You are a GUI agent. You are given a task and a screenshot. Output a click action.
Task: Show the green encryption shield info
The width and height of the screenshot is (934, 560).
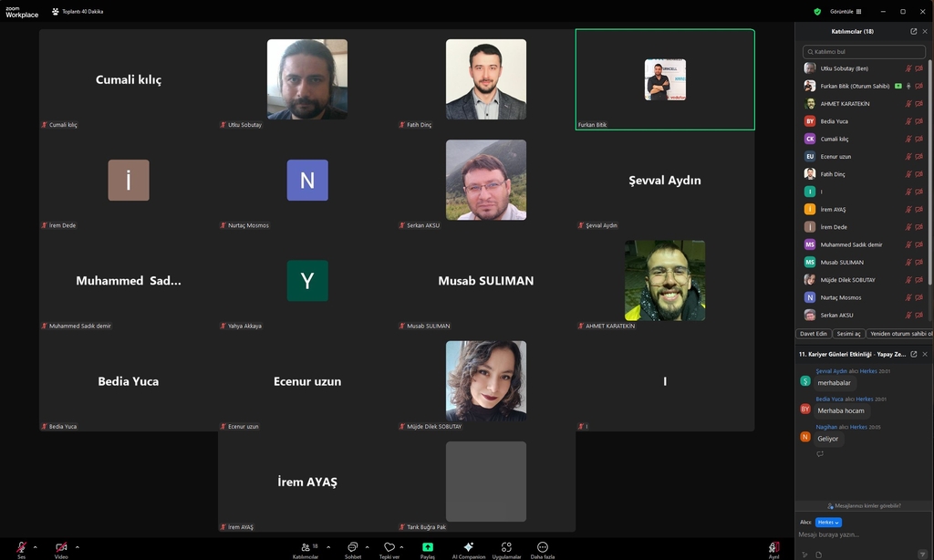[x=817, y=11]
